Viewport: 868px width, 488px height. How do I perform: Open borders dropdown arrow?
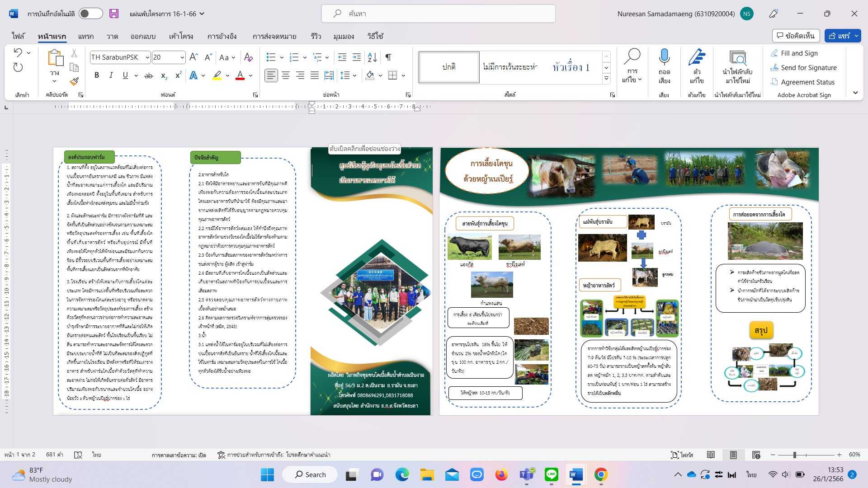pyautogui.click(x=403, y=75)
